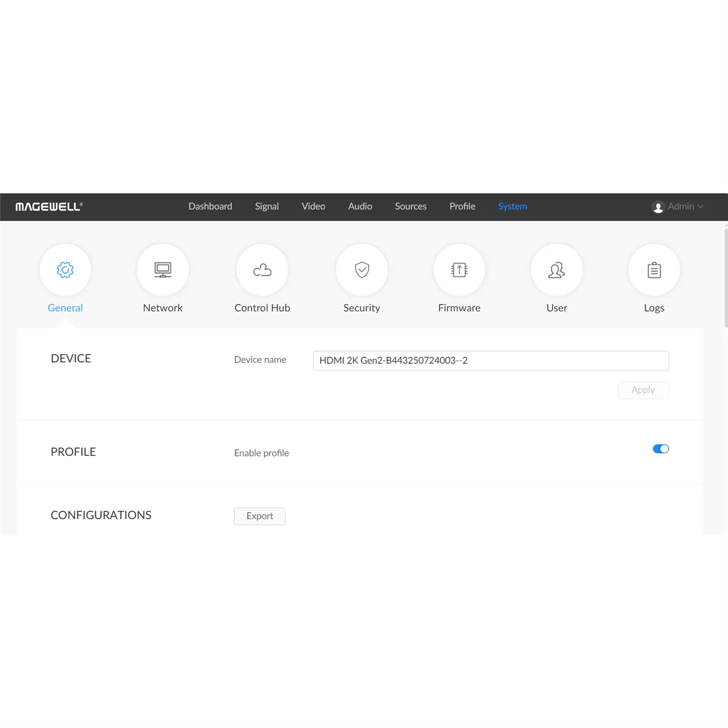
Task: View device Logs via clipboard icon
Action: tap(654, 269)
